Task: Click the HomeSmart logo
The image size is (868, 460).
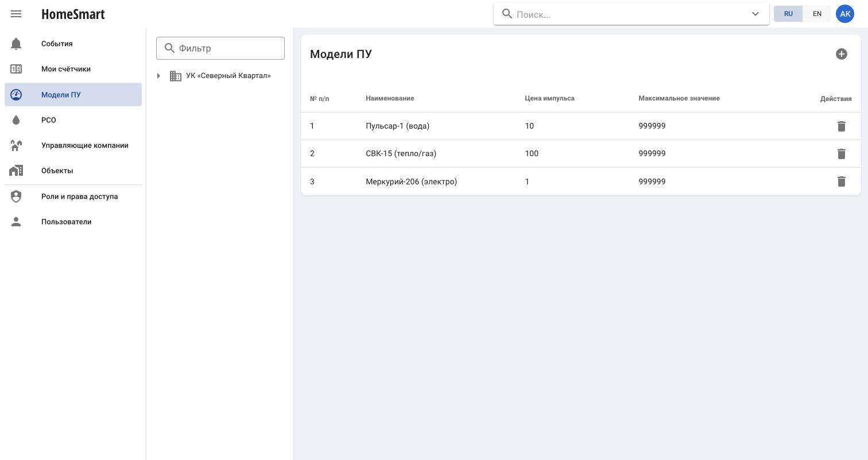Action: 73,14
